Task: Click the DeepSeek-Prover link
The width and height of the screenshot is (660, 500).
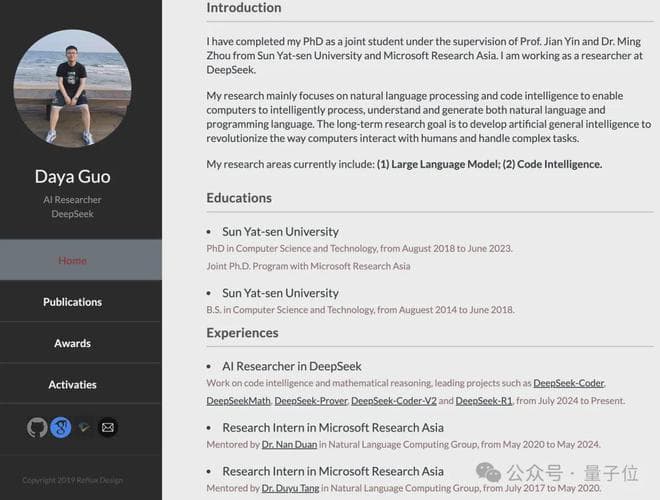Action: (x=310, y=400)
